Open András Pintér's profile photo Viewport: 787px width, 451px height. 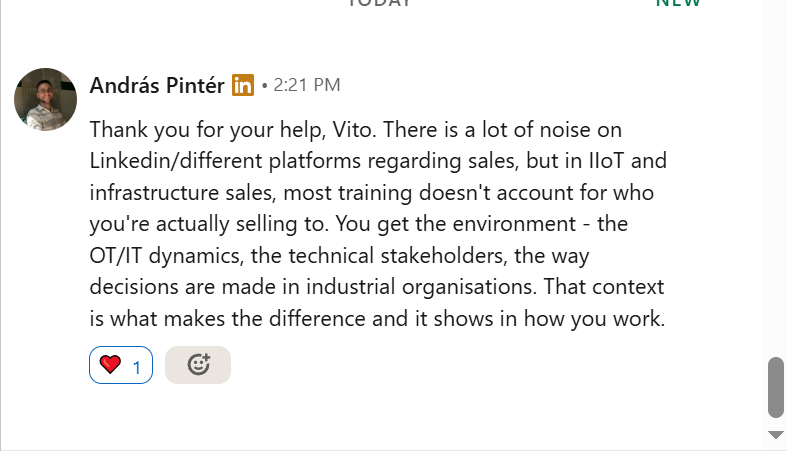(x=45, y=99)
